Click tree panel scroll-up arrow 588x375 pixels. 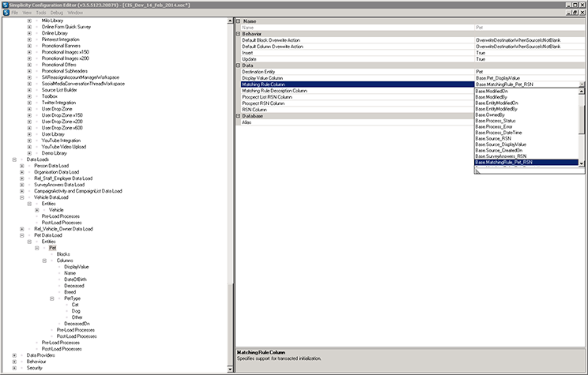click(230, 21)
